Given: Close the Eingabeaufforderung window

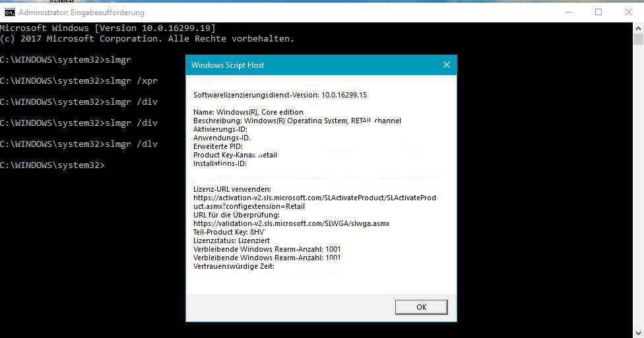Looking at the screenshot, I should [628, 13].
